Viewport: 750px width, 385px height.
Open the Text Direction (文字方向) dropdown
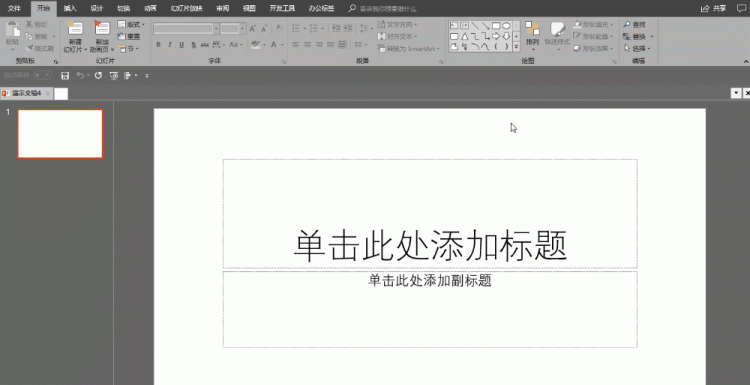pos(397,24)
